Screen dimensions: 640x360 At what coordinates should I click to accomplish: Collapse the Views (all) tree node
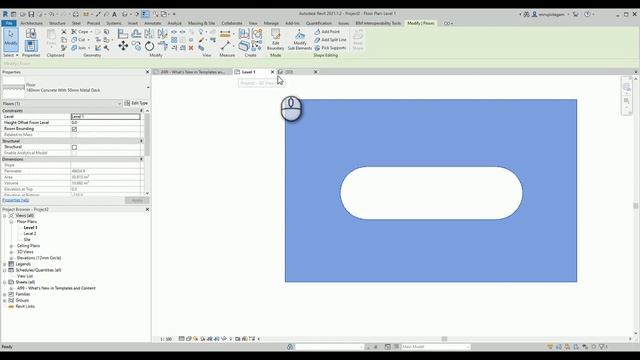tap(5, 216)
